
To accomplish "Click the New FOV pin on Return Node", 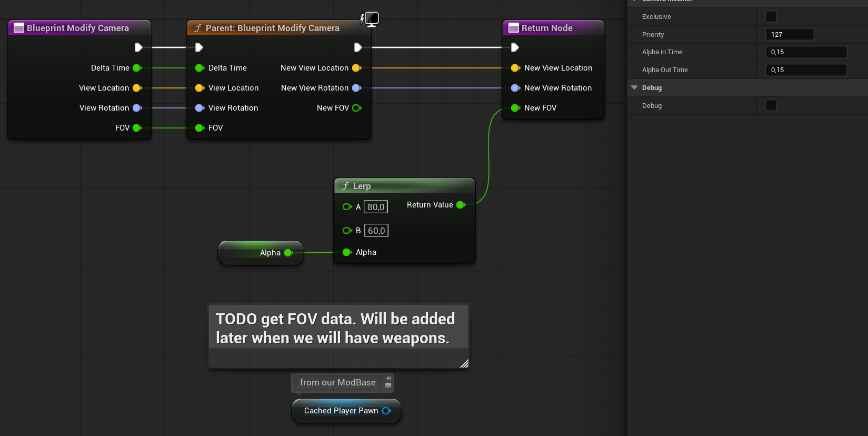I will pos(515,108).
